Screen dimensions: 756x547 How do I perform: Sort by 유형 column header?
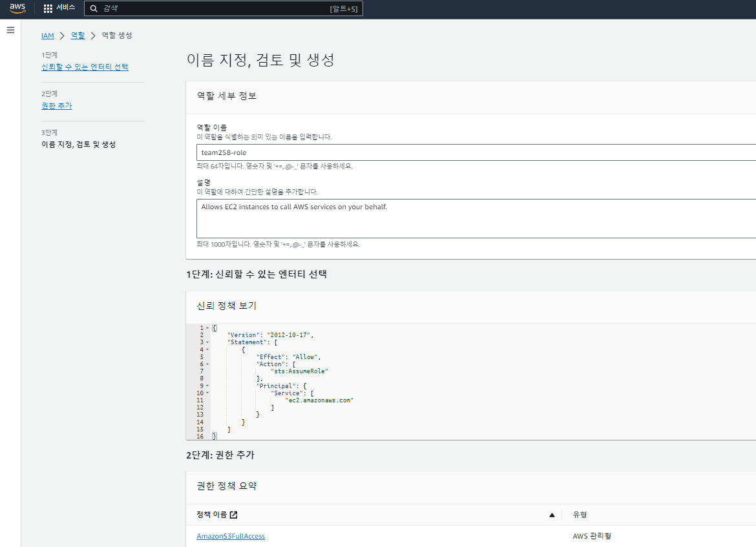click(x=580, y=515)
